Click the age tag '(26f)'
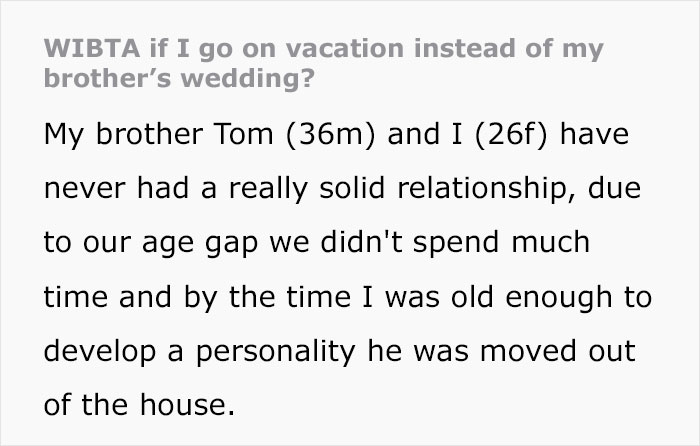Image resolution: width=700 pixels, height=446 pixels. 511,134
